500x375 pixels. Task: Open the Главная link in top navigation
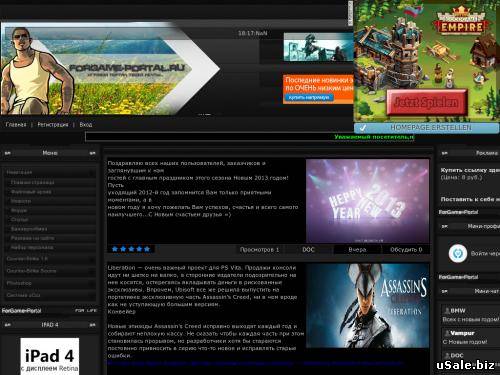[16, 125]
